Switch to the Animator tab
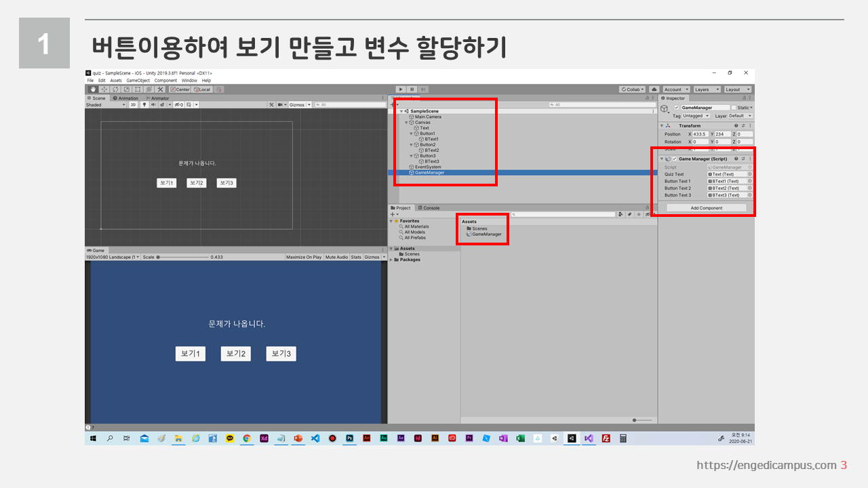 pos(158,98)
